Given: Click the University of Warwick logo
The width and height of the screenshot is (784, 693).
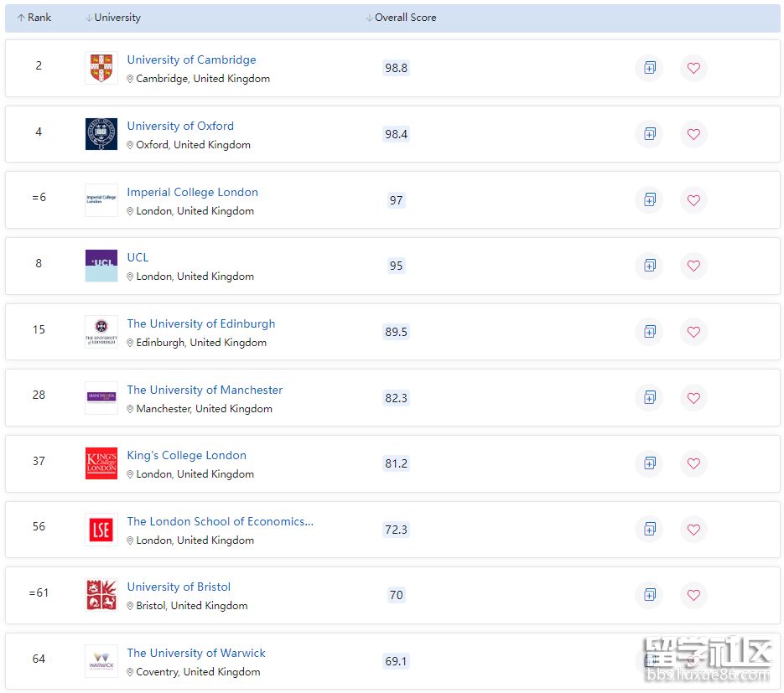Looking at the screenshot, I should coord(101,661).
